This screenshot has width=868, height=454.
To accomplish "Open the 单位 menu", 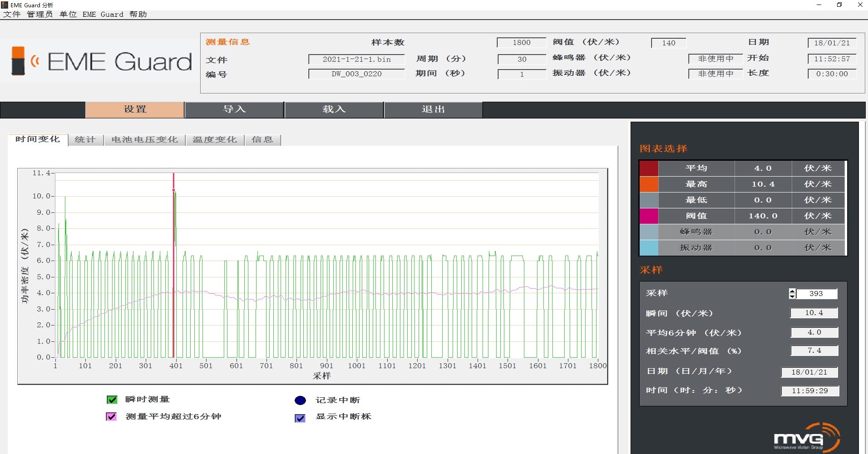I will click(68, 14).
